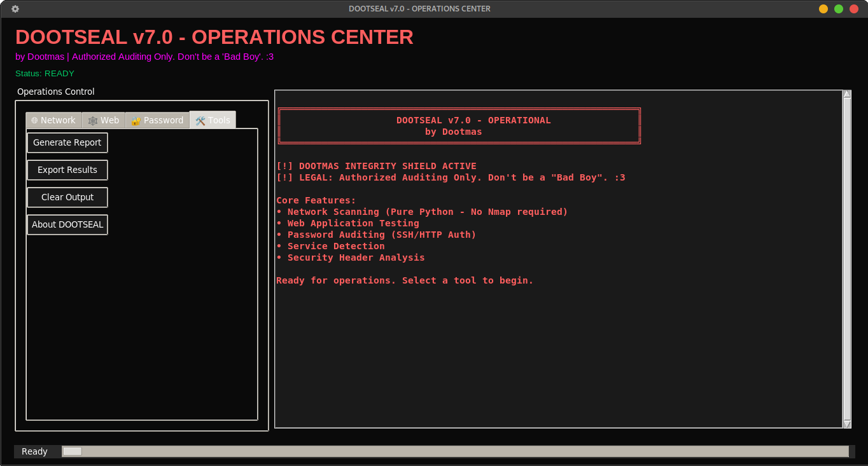Click Export Results

click(x=67, y=170)
